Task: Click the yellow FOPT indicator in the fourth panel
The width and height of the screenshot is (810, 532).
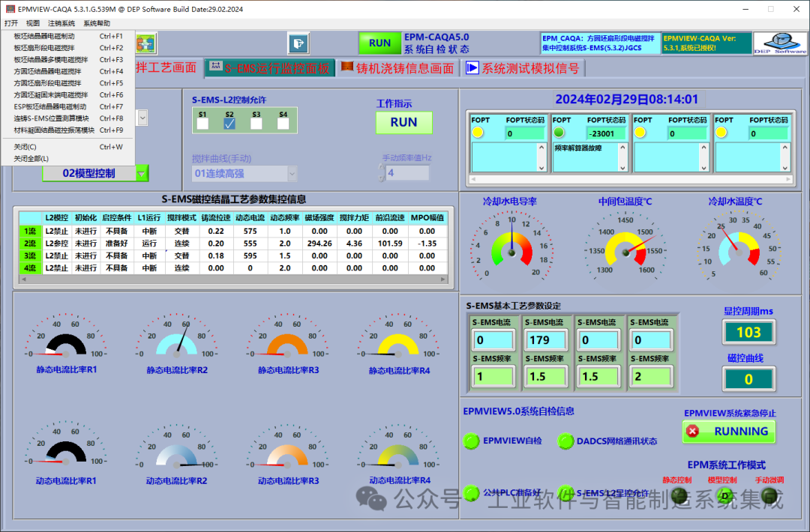Action: [721, 133]
